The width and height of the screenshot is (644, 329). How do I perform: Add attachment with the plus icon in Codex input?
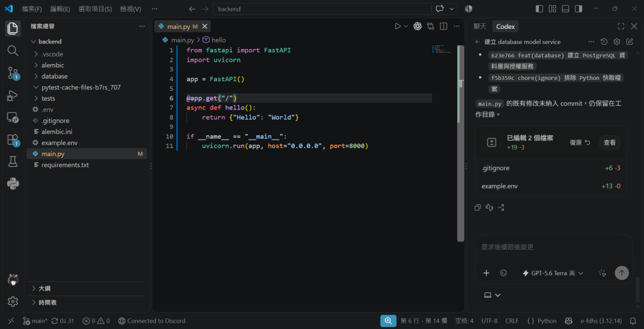pos(486,273)
